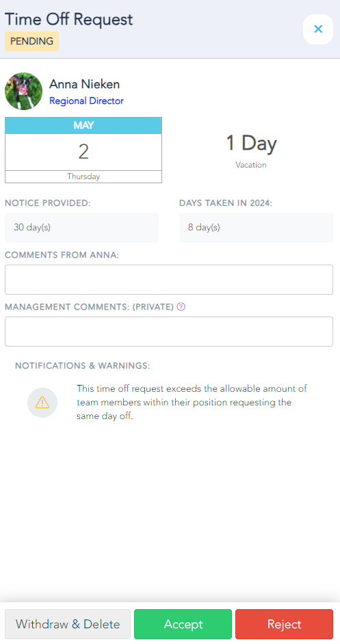The image size is (340, 644).
Task: Click the Time Off Request title
Action: coord(68,19)
